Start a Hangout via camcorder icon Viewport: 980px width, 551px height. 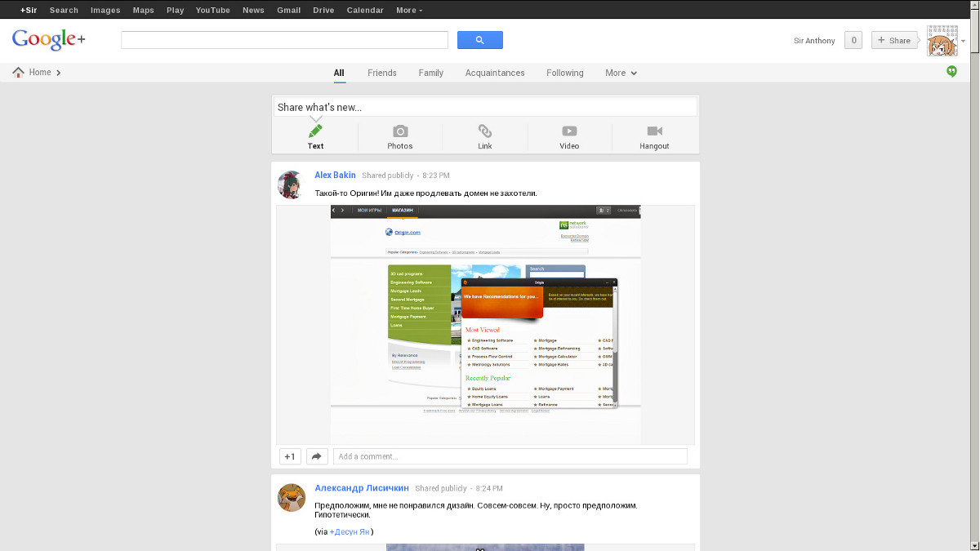point(654,131)
